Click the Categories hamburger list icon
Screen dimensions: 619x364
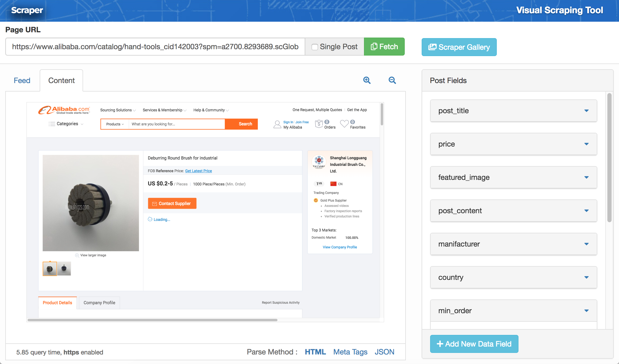(x=52, y=124)
